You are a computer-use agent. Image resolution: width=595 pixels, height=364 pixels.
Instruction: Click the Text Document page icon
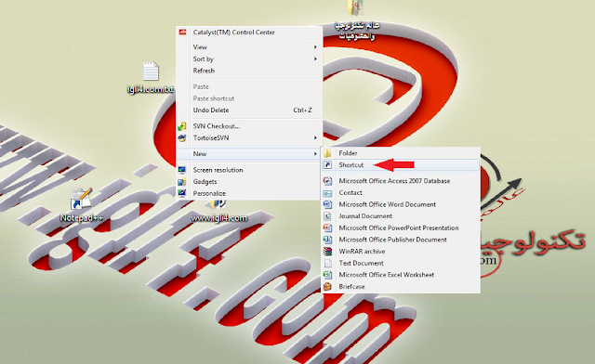(x=327, y=263)
